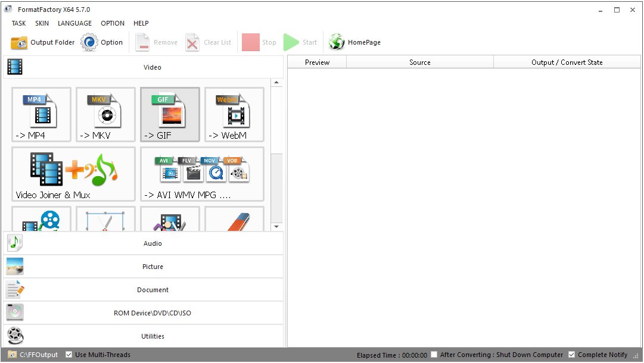Image resolution: width=644 pixels, height=363 pixels.
Task: Open the Output Folder toolbar button
Action: coord(42,42)
